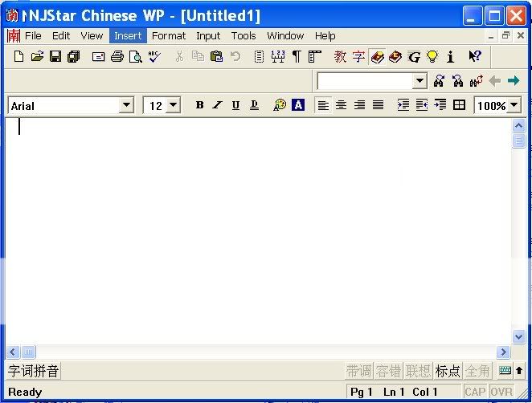Toggle Italic formatting
The width and height of the screenshot is (532, 403).
217,105
